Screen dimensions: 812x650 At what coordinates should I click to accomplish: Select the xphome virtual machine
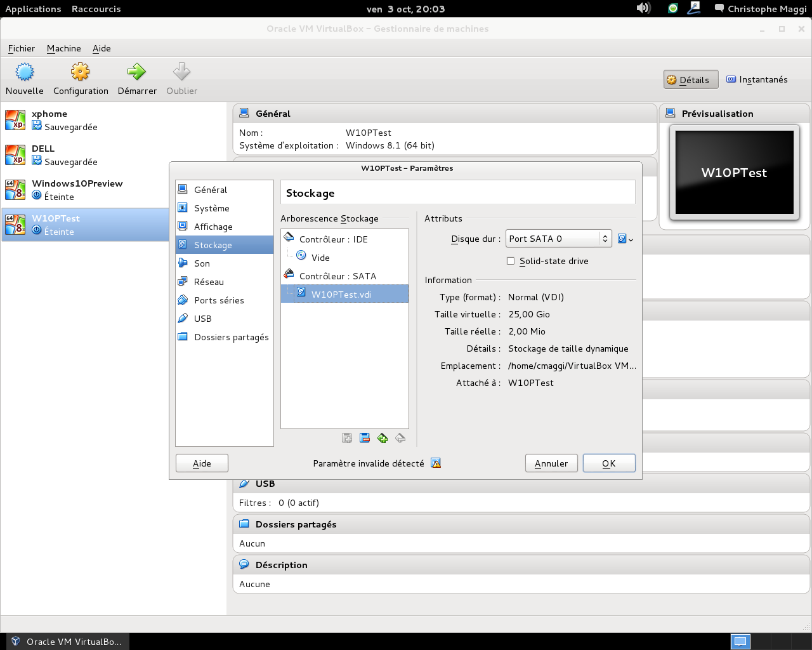[114, 120]
